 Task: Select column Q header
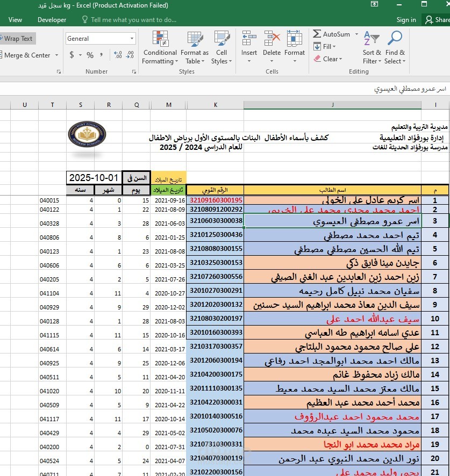click(x=137, y=105)
